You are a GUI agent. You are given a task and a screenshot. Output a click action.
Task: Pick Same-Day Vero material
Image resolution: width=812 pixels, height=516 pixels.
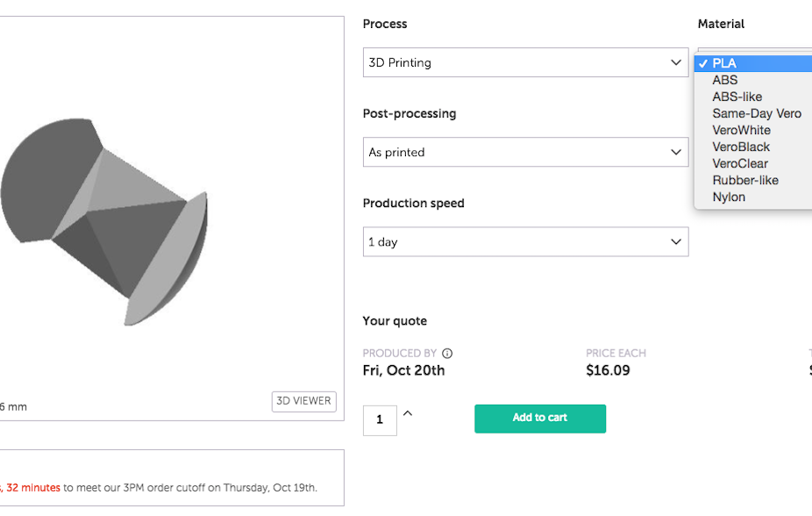click(753, 113)
